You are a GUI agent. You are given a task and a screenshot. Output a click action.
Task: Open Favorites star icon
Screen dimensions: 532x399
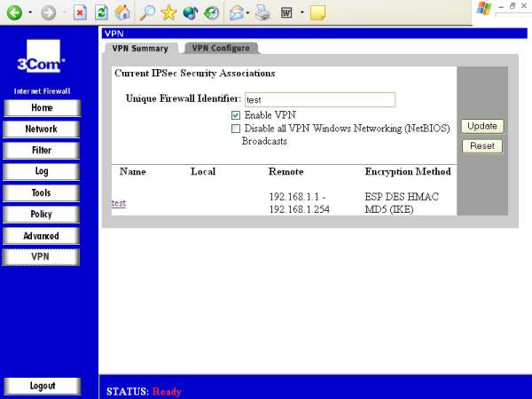click(168, 13)
